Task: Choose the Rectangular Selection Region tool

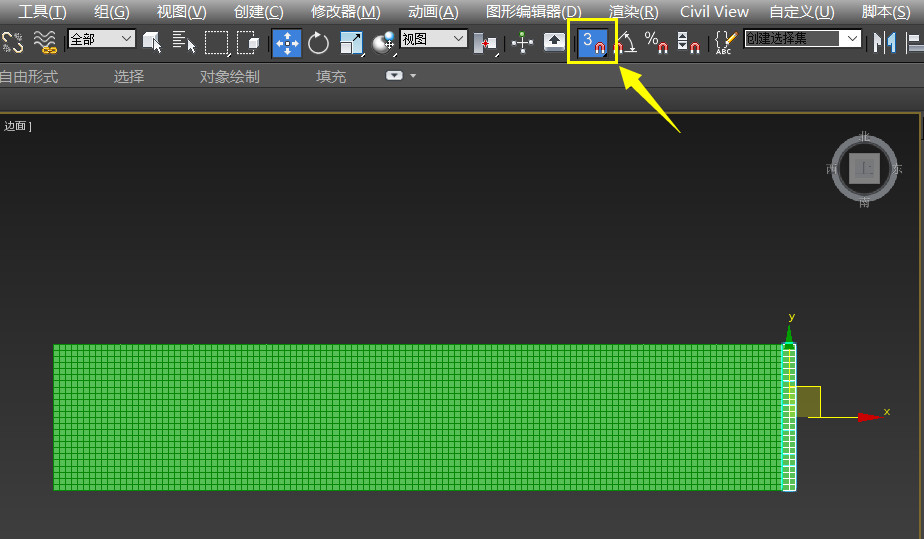Action: [216, 42]
